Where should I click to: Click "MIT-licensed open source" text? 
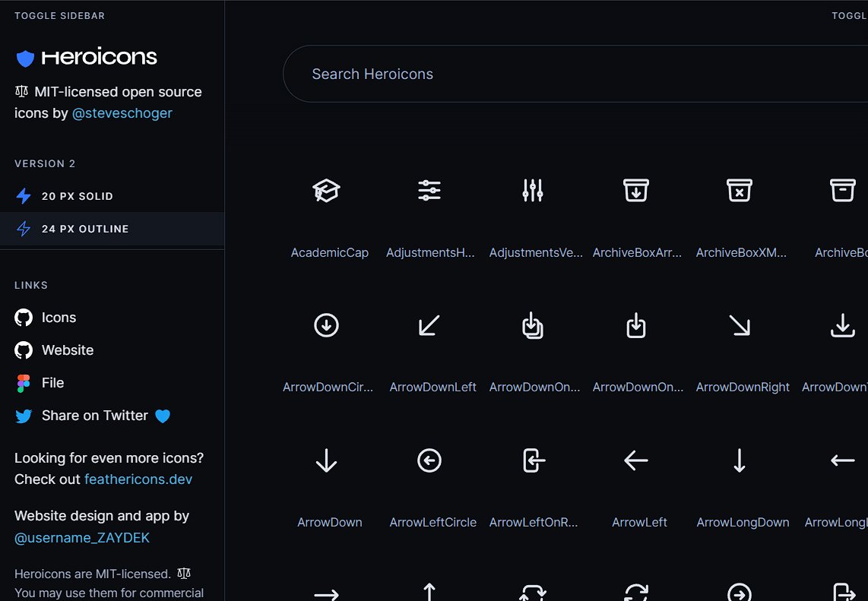click(118, 92)
